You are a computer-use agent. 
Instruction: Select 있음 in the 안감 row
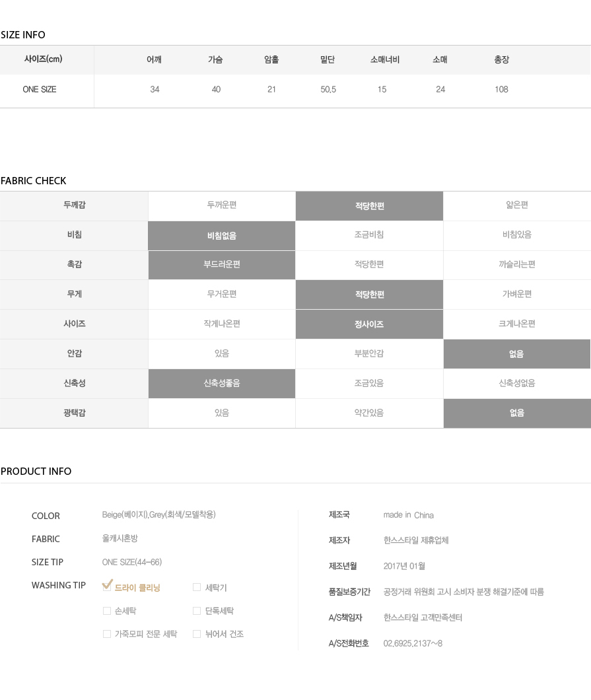pos(222,354)
